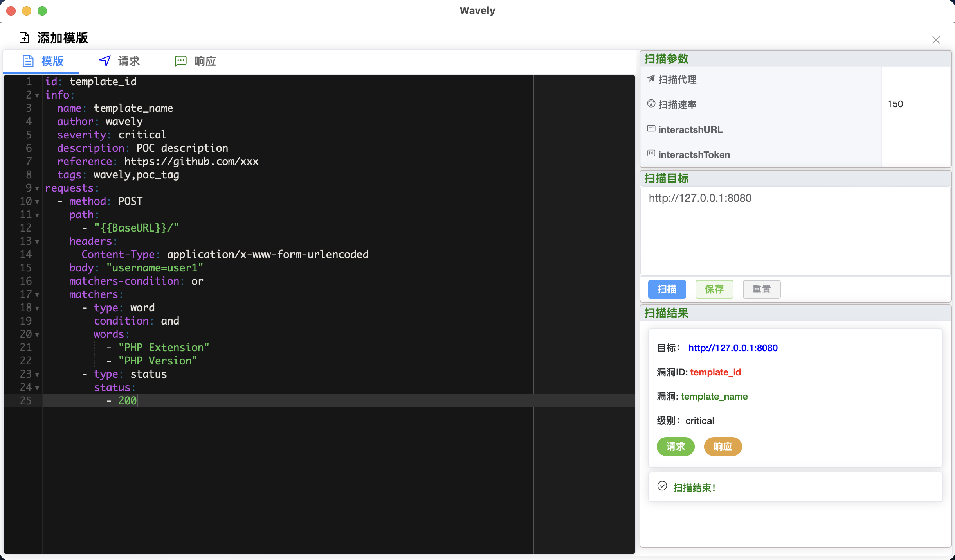The image size is (955, 560).
Task: Fold the headers block at line 13
Action: 37,242
